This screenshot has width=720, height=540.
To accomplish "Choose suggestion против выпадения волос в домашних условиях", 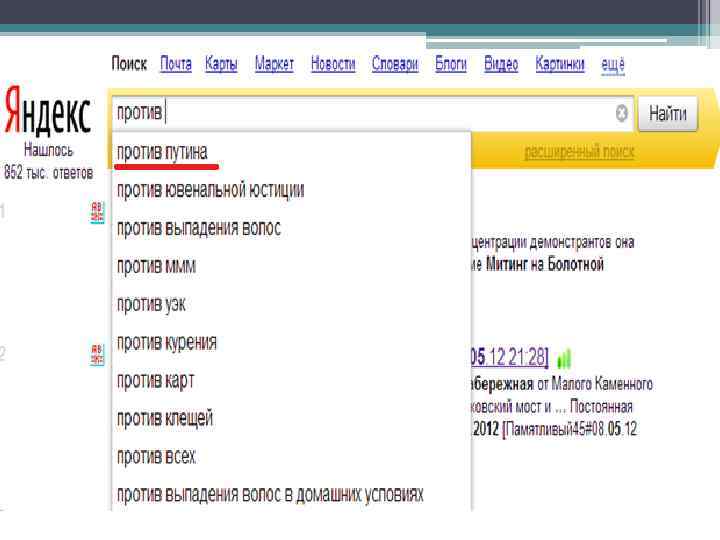I will click(x=292, y=495).
